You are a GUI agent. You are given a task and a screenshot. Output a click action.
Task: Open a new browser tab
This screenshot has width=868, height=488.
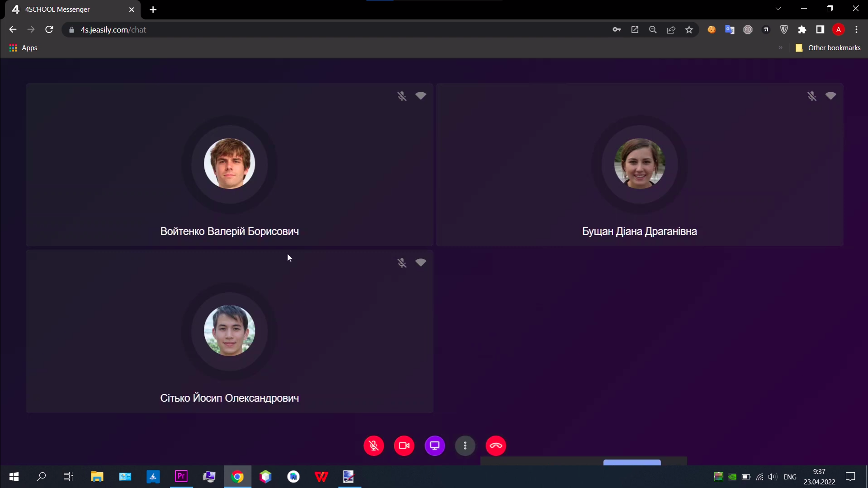[x=153, y=9]
